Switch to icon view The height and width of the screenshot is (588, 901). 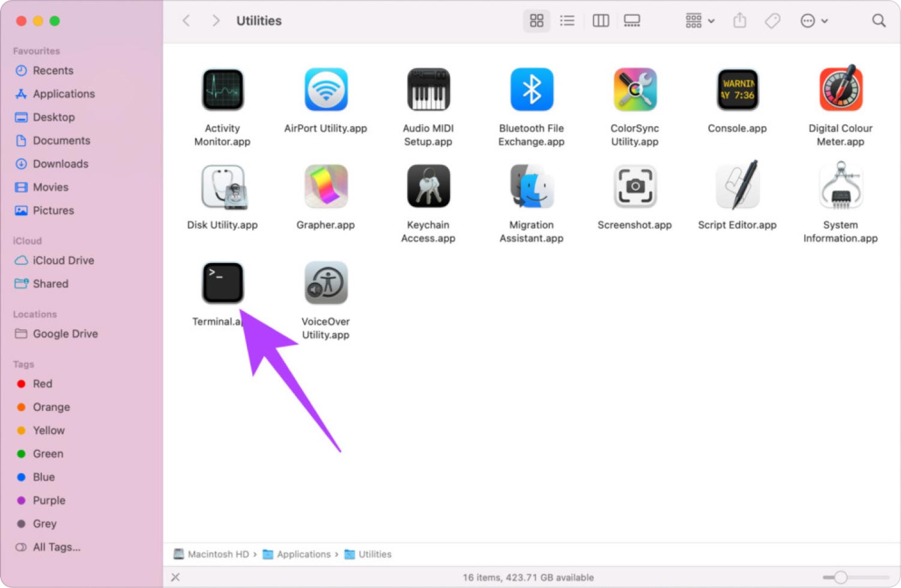[x=536, y=21]
